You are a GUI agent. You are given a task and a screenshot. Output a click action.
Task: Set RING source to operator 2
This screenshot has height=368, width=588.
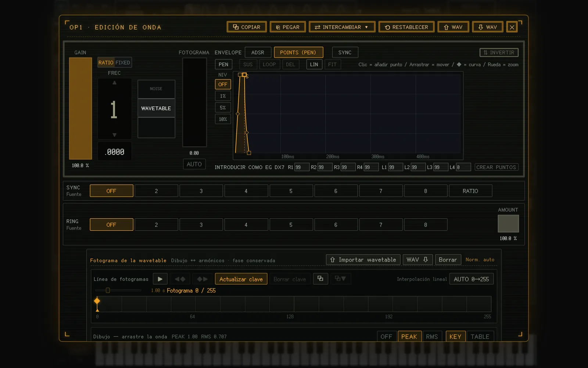click(x=156, y=225)
